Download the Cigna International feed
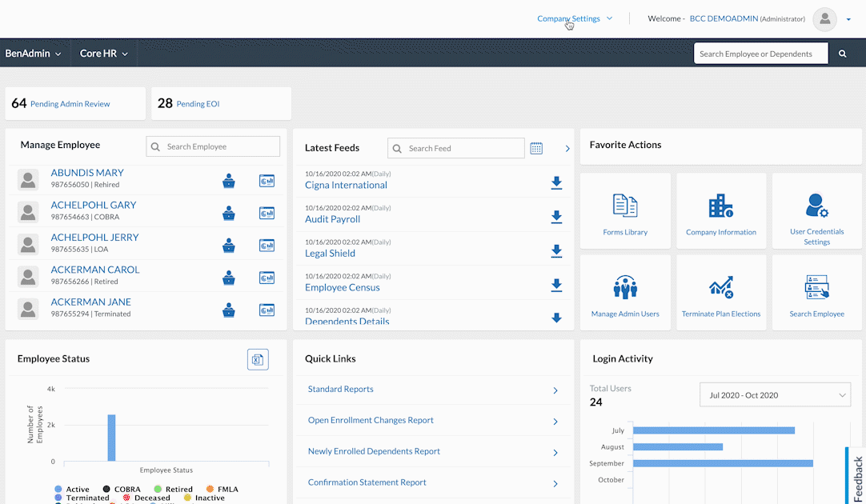The height and width of the screenshot is (504, 866). 556,183
